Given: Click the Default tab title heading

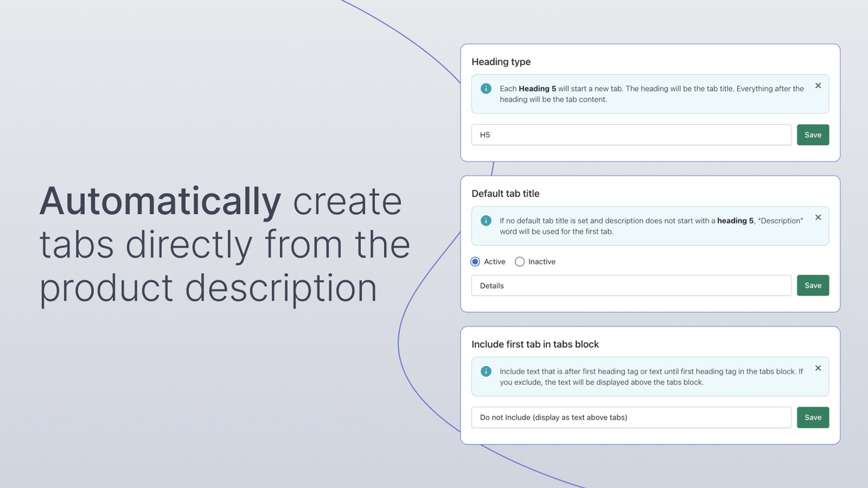Looking at the screenshot, I should tap(506, 193).
